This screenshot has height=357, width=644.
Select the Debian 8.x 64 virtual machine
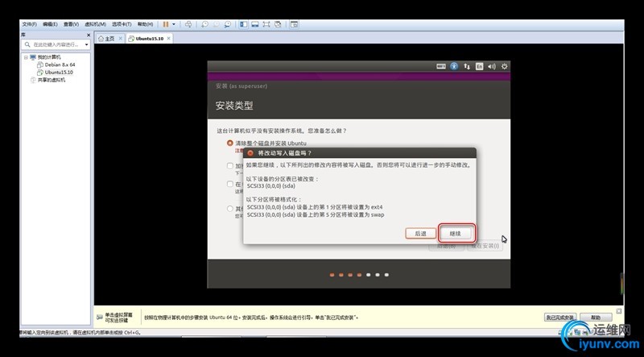click(x=60, y=65)
